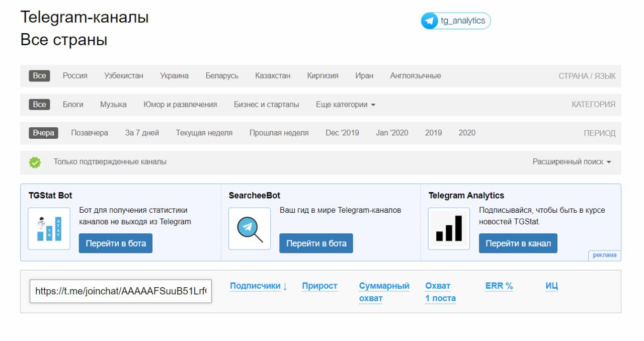Viewport: 644px width, 341px height.
Task: Select the Все category filter
Action: 39,105
